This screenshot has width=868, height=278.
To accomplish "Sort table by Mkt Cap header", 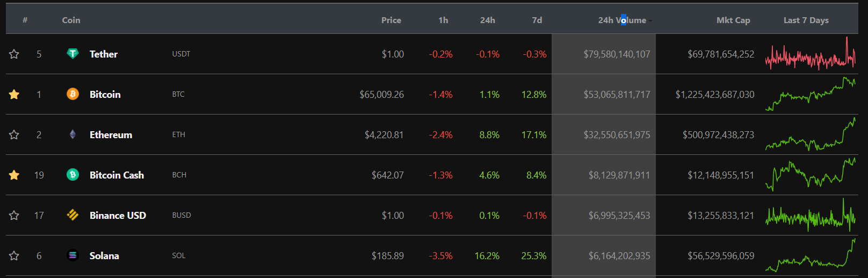I will pyautogui.click(x=733, y=20).
